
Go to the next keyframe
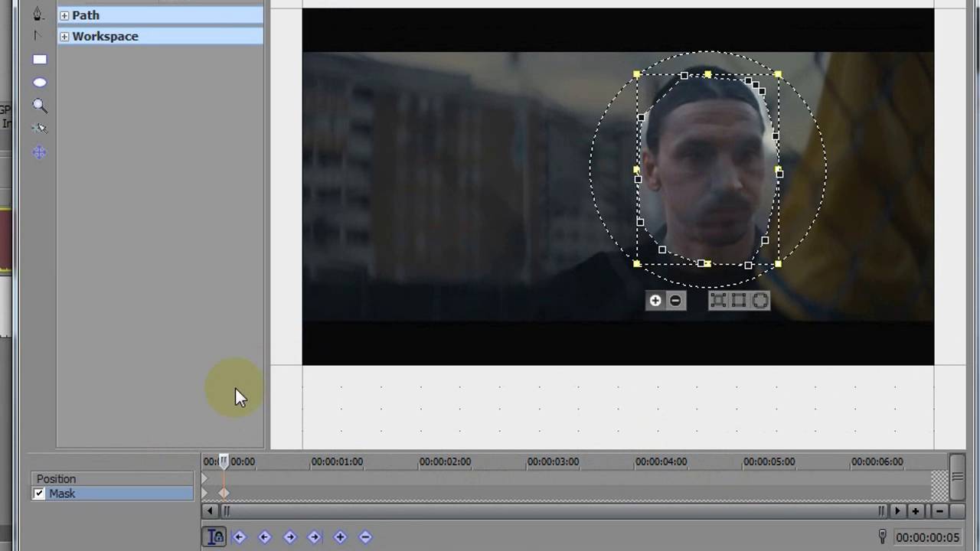click(x=289, y=537)
